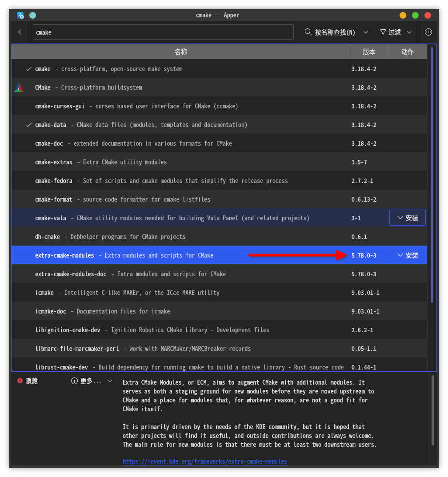Open the three-dots options menu icon
Image resolution: width=448 pixels, height=477 pixels.
point(428,32)
